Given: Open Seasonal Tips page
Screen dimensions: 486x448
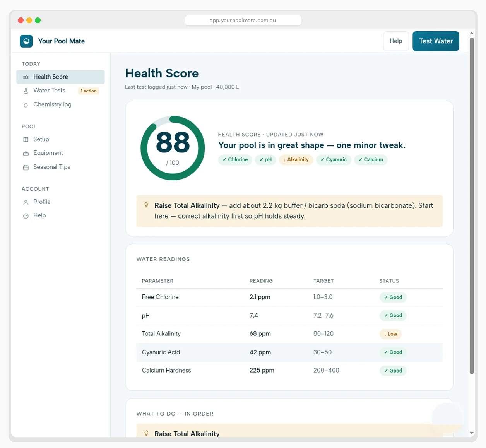Looking at the screenshot, I should tap(60, 167).
